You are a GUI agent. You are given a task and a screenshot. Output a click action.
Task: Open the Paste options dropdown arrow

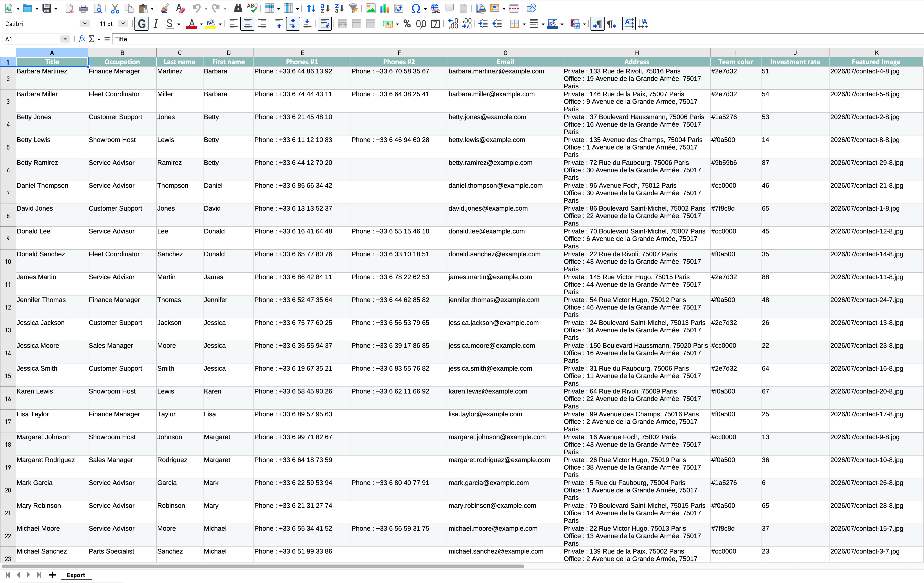[x=152, y=8]
